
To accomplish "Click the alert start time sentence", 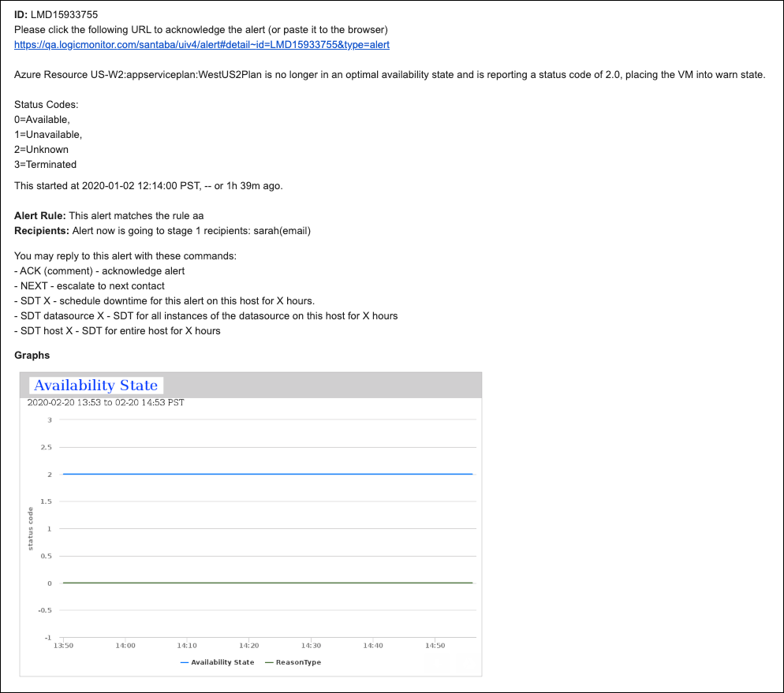I will [x=148, y=186].
